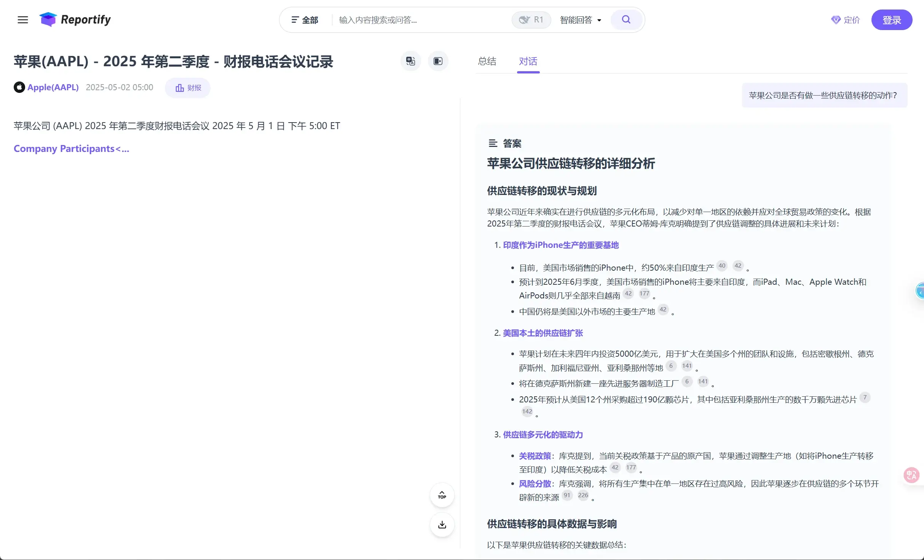Click the Apple logo next to Apple(AAPL)
The width and height of the screenshot is (924, 560).
click(x=19, y=87)
